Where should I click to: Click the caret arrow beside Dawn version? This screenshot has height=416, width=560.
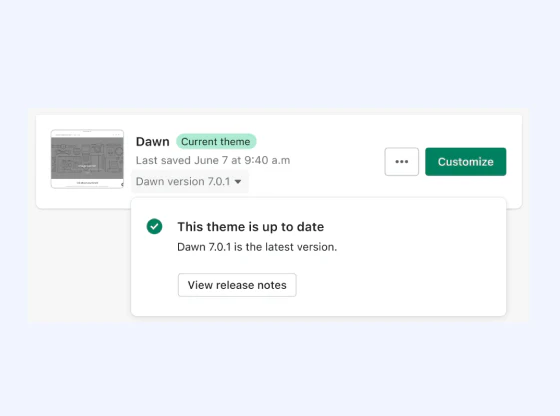tap(238, 182)
